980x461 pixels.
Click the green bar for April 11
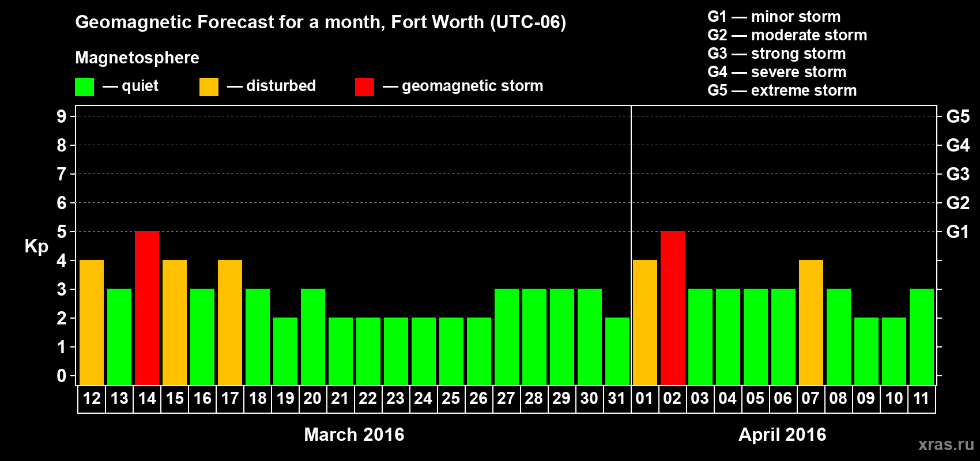pyautogui.click(x=922, y=337)
